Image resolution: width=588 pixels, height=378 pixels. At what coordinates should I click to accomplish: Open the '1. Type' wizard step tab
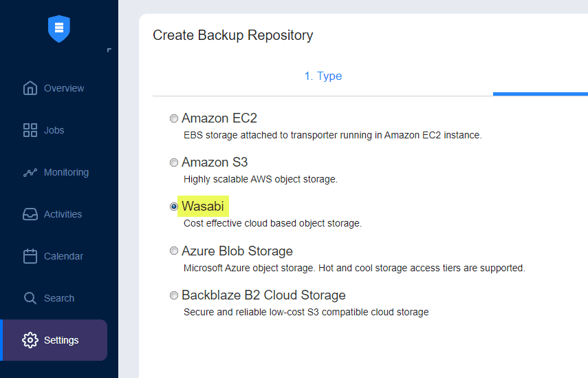pyautogui.click(x=323, y=76)
